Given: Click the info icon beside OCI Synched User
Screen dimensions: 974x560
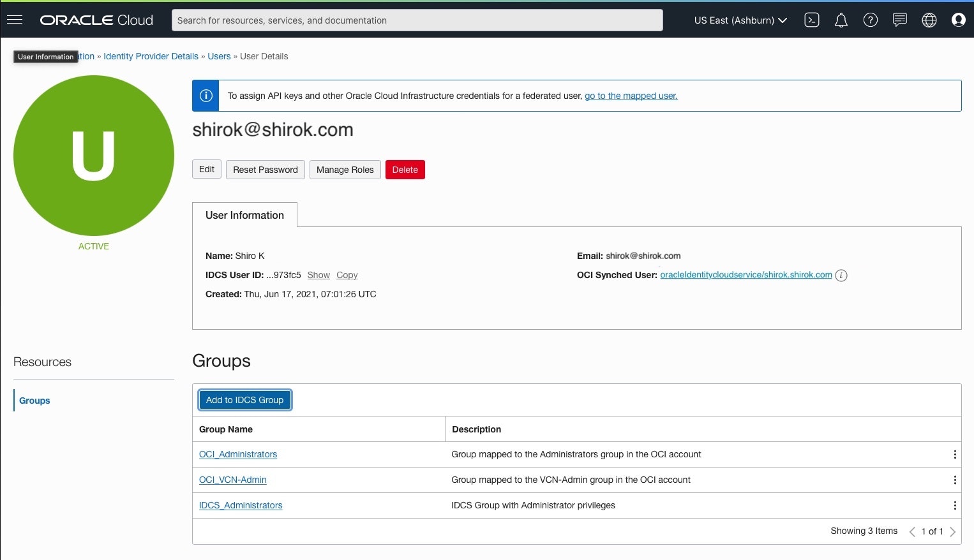Looking at the screenshot, I should coord(841,276).
